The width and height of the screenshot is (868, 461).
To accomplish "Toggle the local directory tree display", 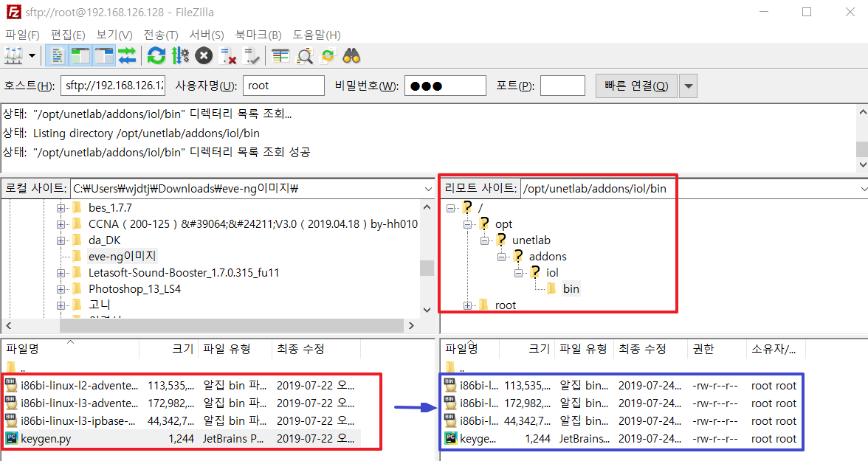I will 81,56.
